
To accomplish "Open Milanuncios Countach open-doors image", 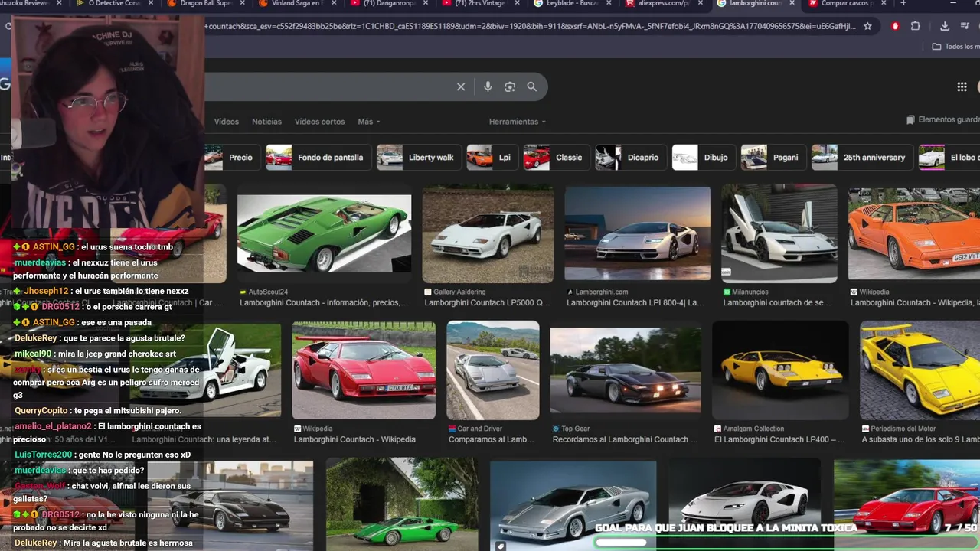I will click(x=779, y=233).
